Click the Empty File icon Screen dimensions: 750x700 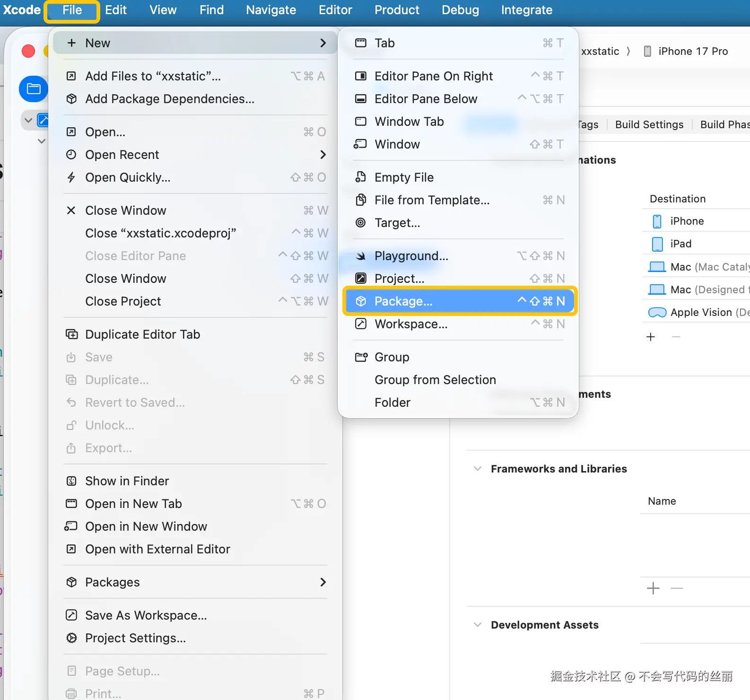pos(361,177)
